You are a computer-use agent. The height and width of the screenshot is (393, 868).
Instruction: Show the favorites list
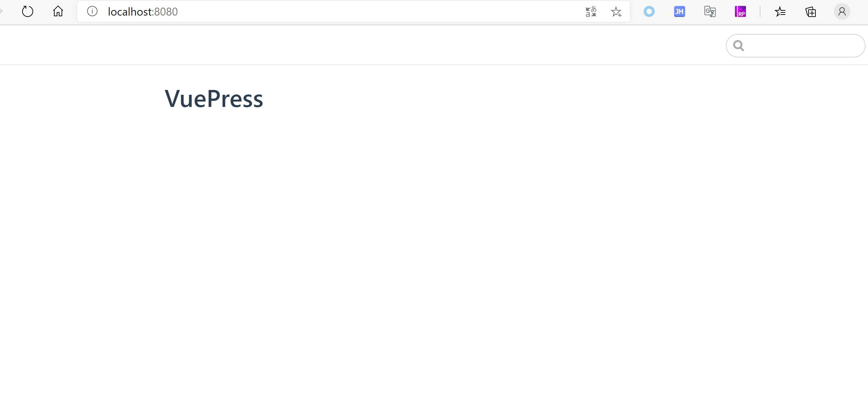[780, 12]
